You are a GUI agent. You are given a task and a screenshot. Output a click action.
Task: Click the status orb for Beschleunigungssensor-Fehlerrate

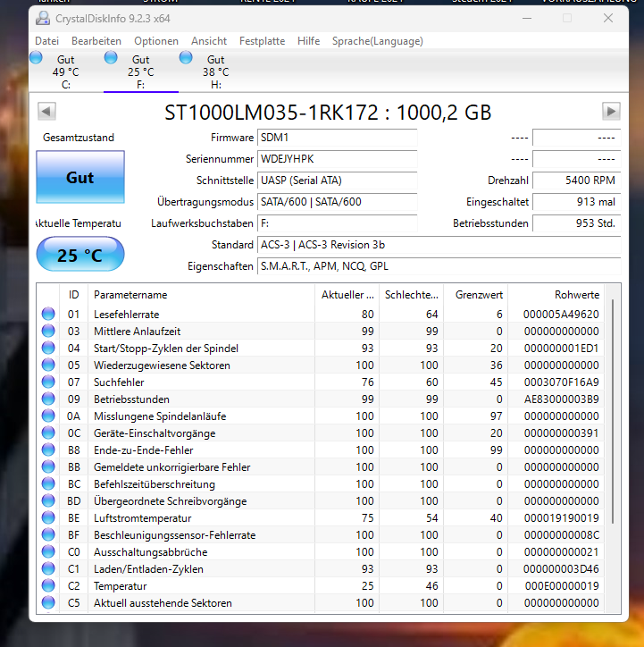click(x=48, y=534)
